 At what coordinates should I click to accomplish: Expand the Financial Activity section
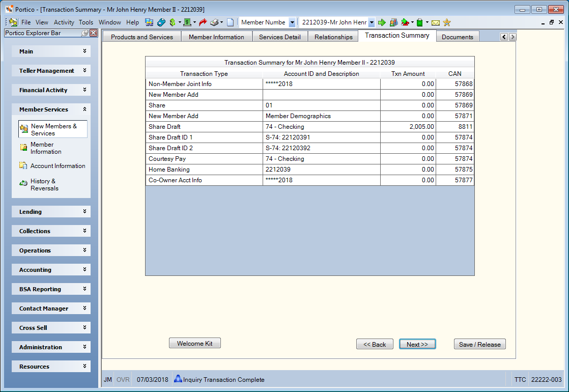click(x=51, y=90)
